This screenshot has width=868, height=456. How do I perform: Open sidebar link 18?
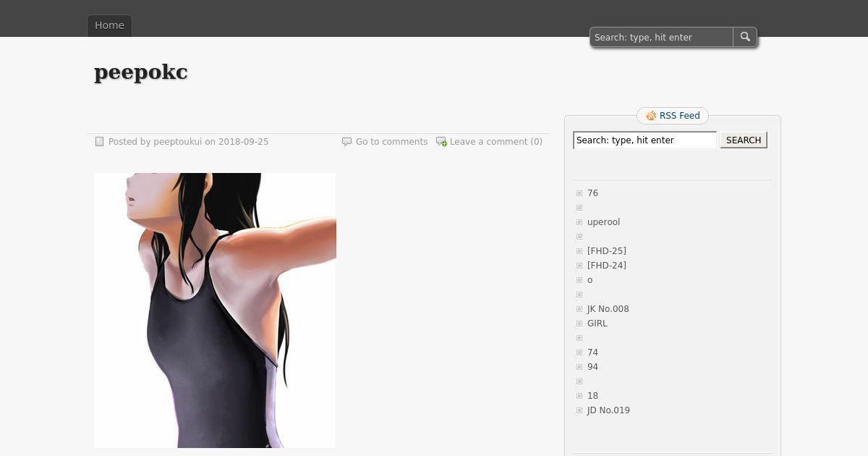tap(592, 396)
